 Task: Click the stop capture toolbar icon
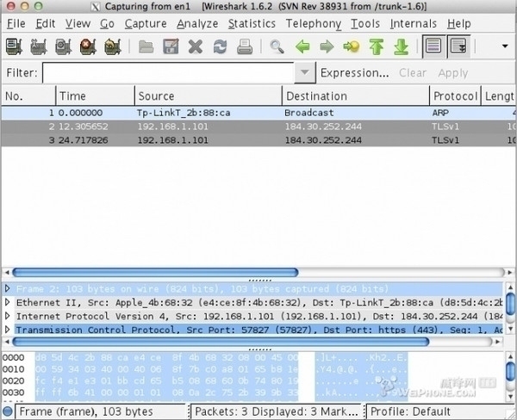click(87, 46)
